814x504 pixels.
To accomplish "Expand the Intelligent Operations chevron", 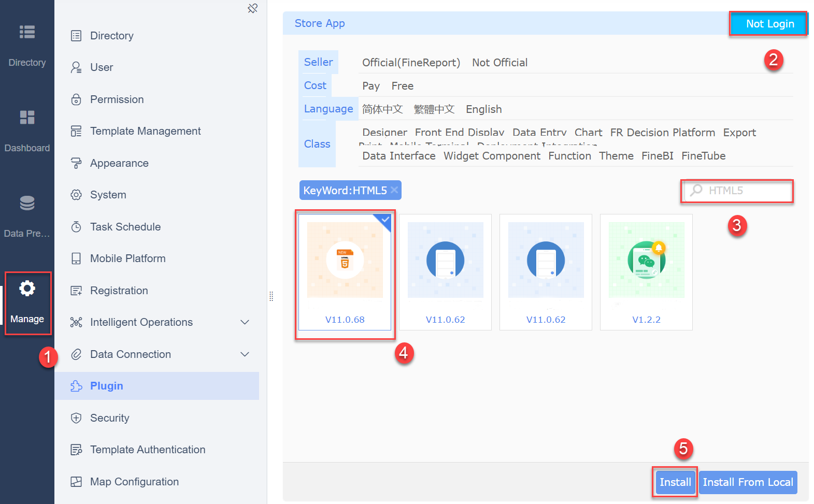I will [x=245, y=322].
